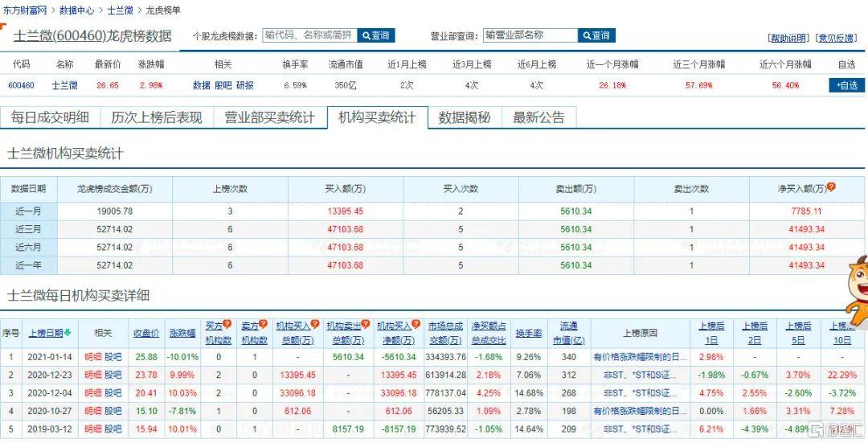
Task: Click 士兰微 name link in quote row
Action: 65,85
